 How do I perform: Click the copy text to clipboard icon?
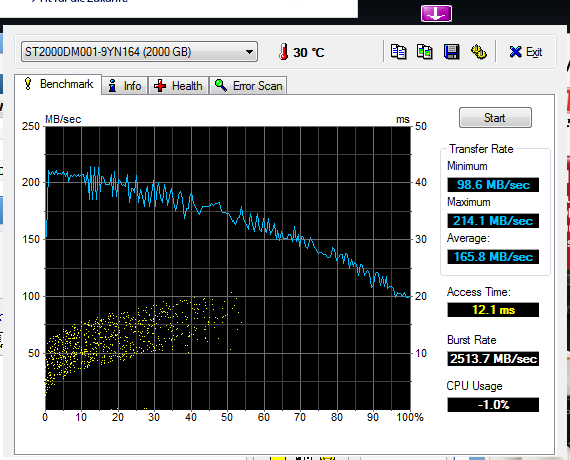(398, 52)
